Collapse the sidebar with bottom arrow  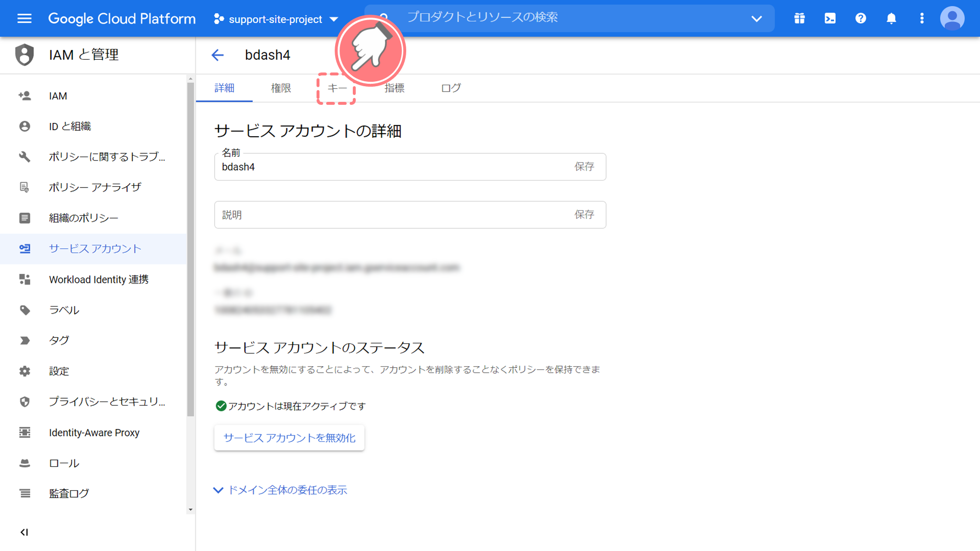(x=24, y=532)
